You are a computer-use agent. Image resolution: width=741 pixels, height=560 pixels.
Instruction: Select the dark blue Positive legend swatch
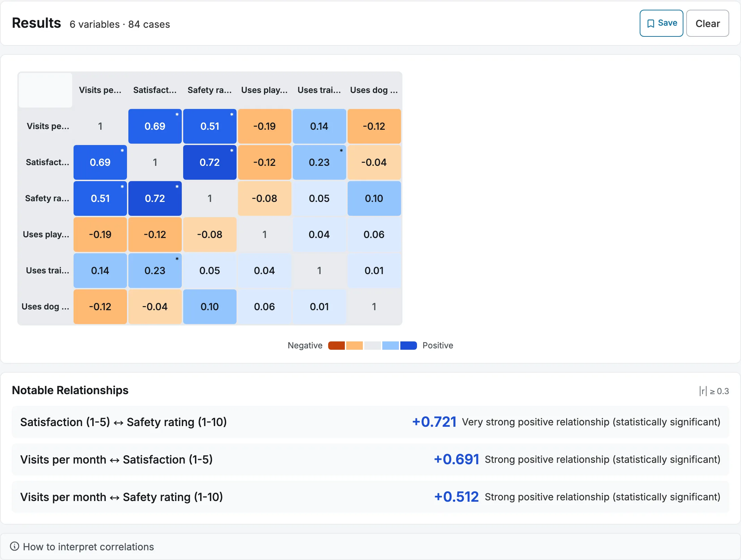[408, 346]
